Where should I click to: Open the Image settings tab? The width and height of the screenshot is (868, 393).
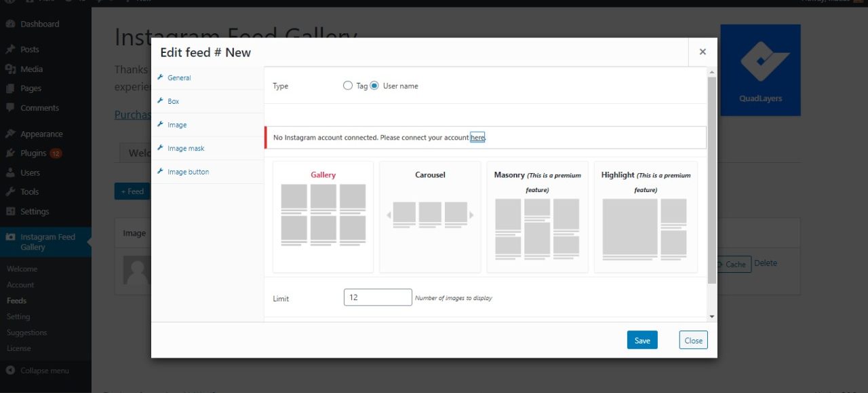pyautogui.click(x=177, y=125)
